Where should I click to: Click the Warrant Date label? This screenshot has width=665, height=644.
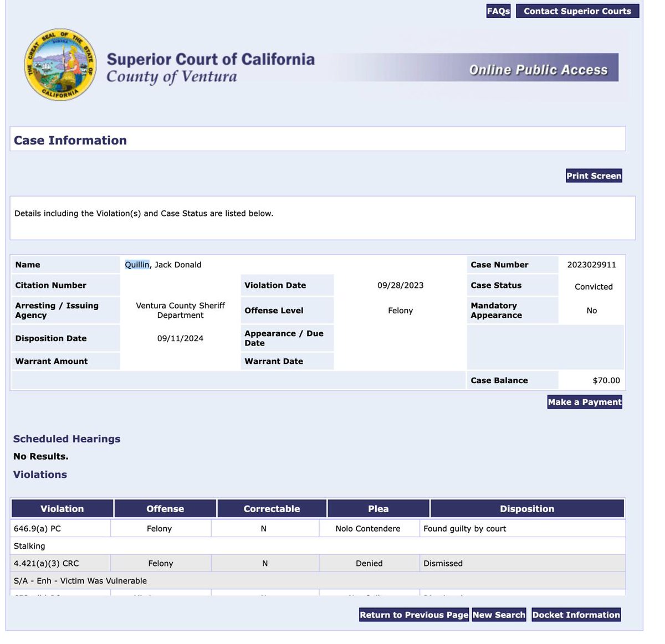pos(274,361)
